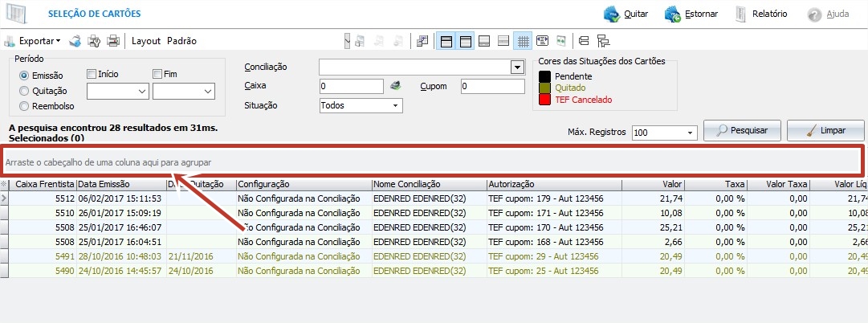Enable the Fim date checkbox
Viewport: 868px width, 323px height.
[x=157, y=74]
